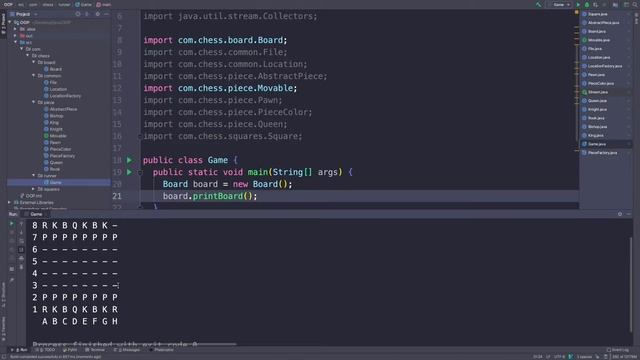Open Movable interface in project tree
The image size is (640, 360).
click(55, 136)
